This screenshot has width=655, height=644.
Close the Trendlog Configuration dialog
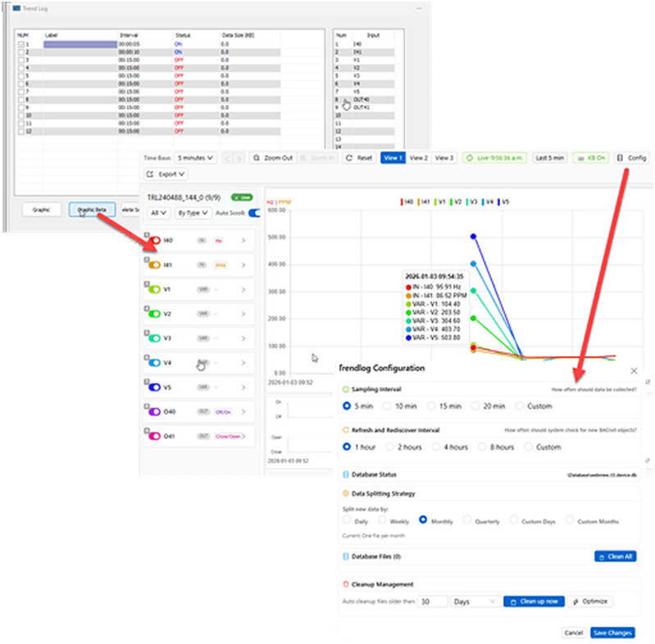tap(634, 371)
